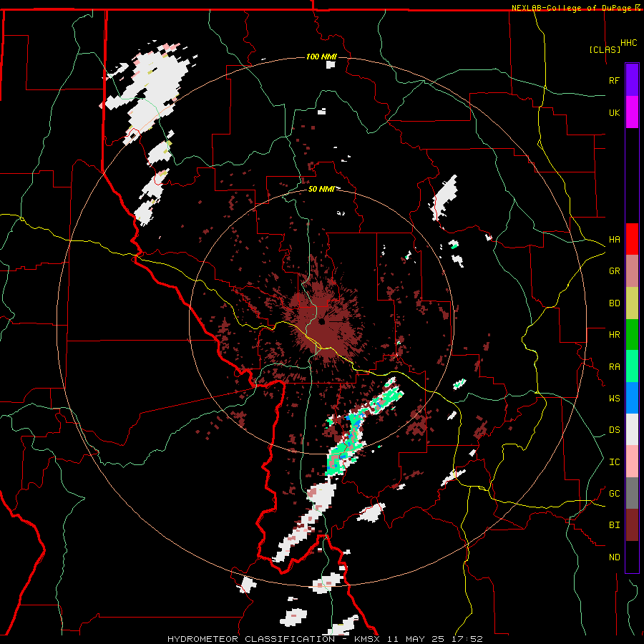Click the GC legend label

[x=614, y=494]
